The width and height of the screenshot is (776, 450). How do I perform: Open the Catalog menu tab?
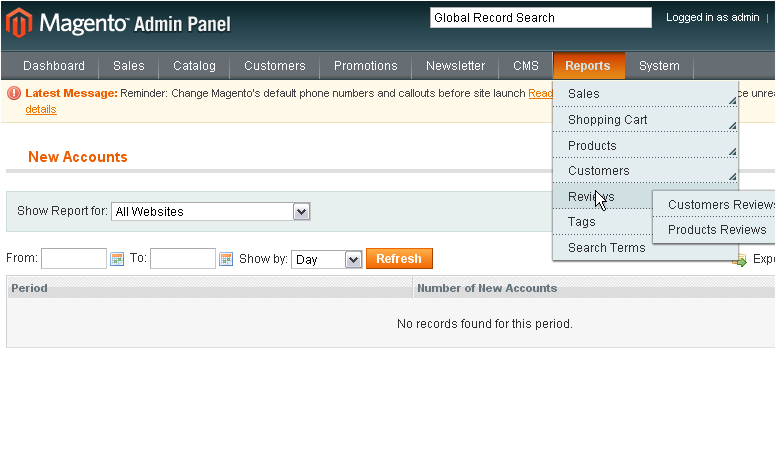click(194, 66)
